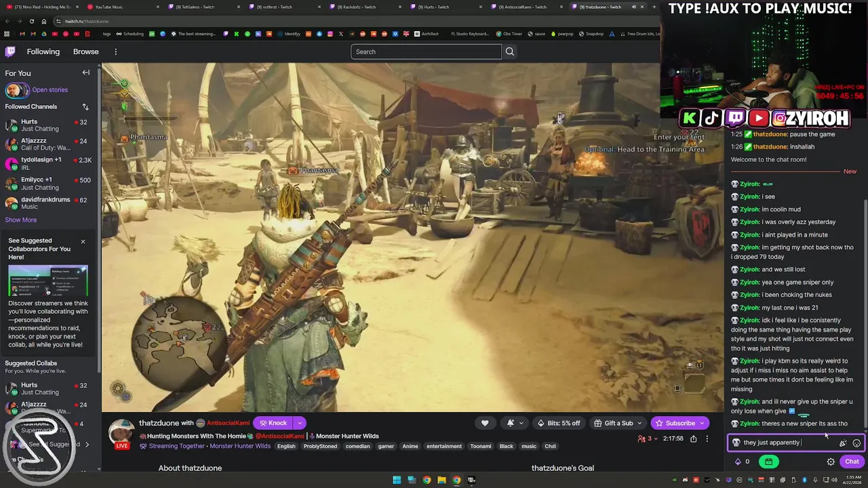
Task: Follow the channel with the heart icon
Action: click(484, 423)
